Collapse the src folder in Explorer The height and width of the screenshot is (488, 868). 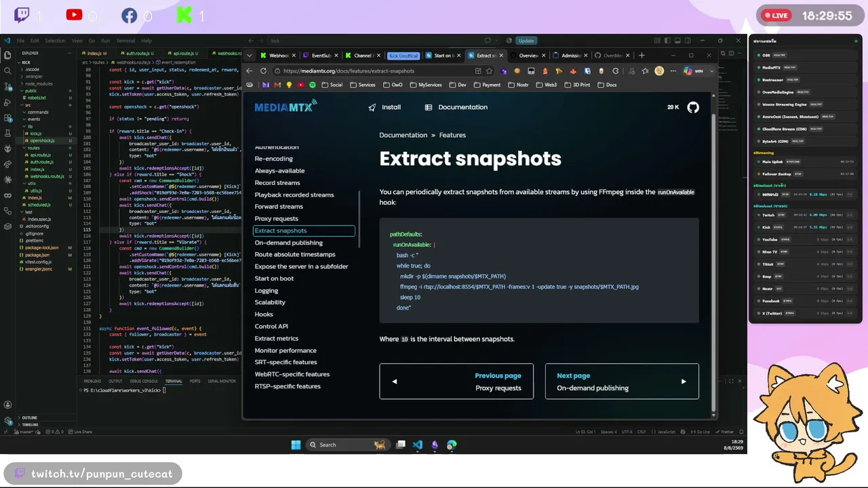pos(28,105)
